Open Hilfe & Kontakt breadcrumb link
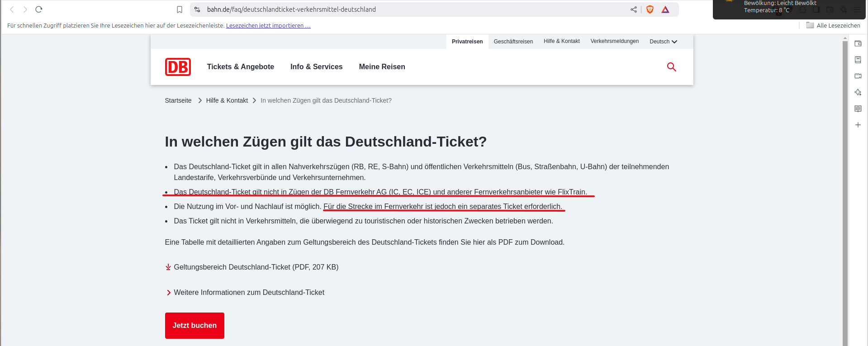This screenshot has height=346, width=868. (x=227, y=100)
